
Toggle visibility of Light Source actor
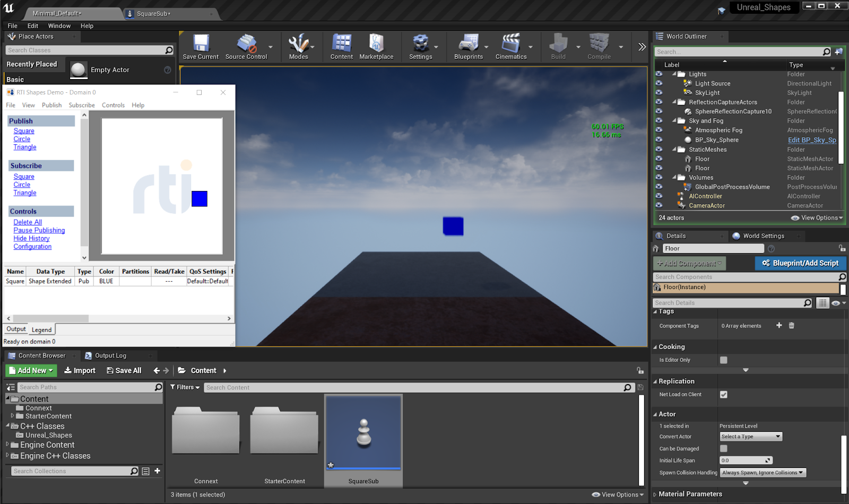tap(659, 83)
